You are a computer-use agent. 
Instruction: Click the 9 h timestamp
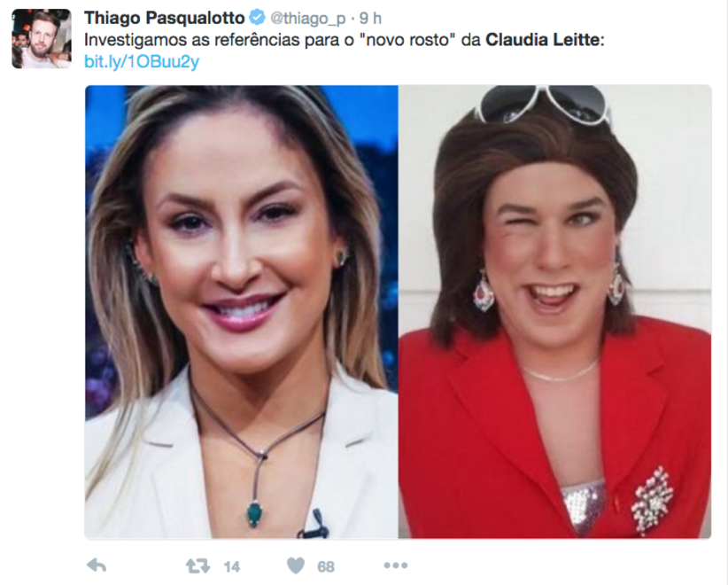[x=370, y=18]
